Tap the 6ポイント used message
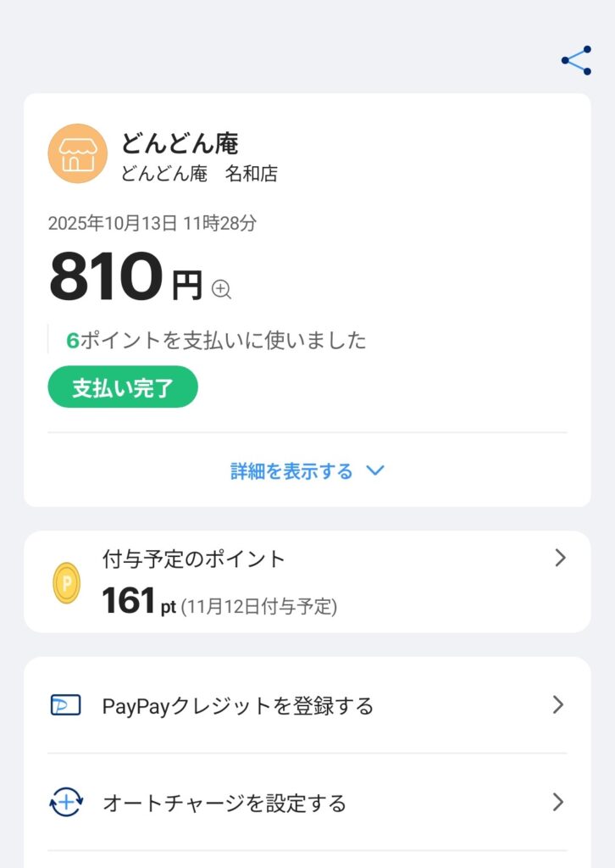The height and width of the screenshot is (868, 615). (217, 341)
